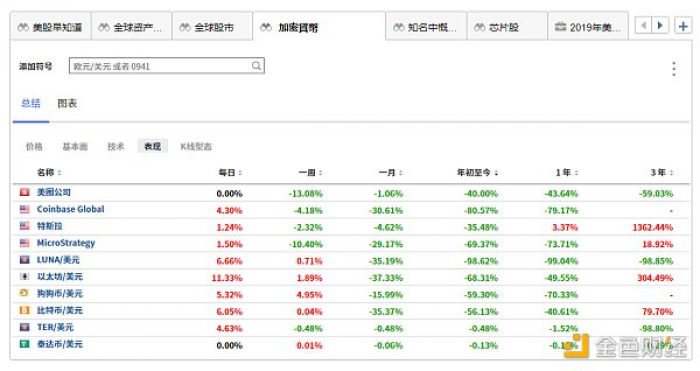
Task: Click the previous-tabs left arrow
Action: [643, 25]
